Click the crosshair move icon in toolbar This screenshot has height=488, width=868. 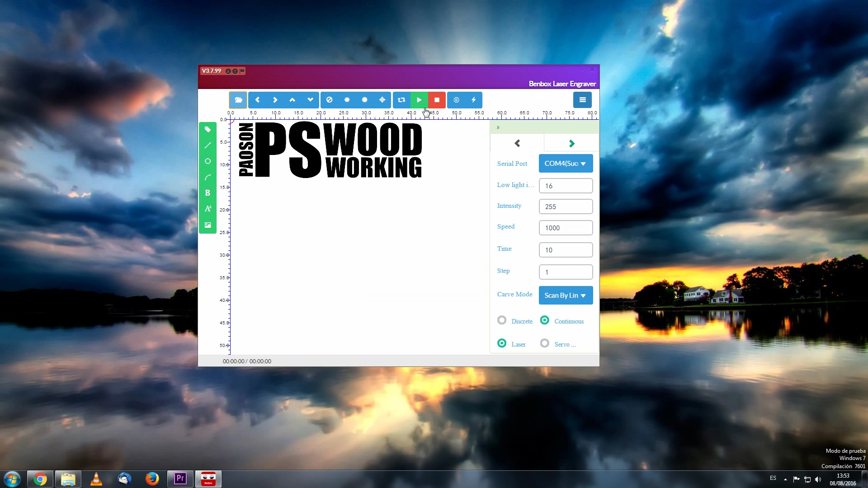[x=382, y=100]
